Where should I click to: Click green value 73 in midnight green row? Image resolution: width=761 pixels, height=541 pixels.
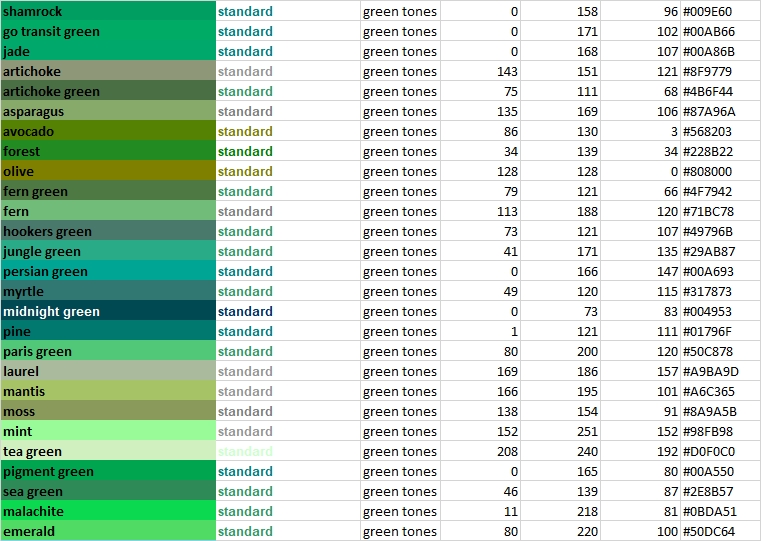[x=591, y=311]
